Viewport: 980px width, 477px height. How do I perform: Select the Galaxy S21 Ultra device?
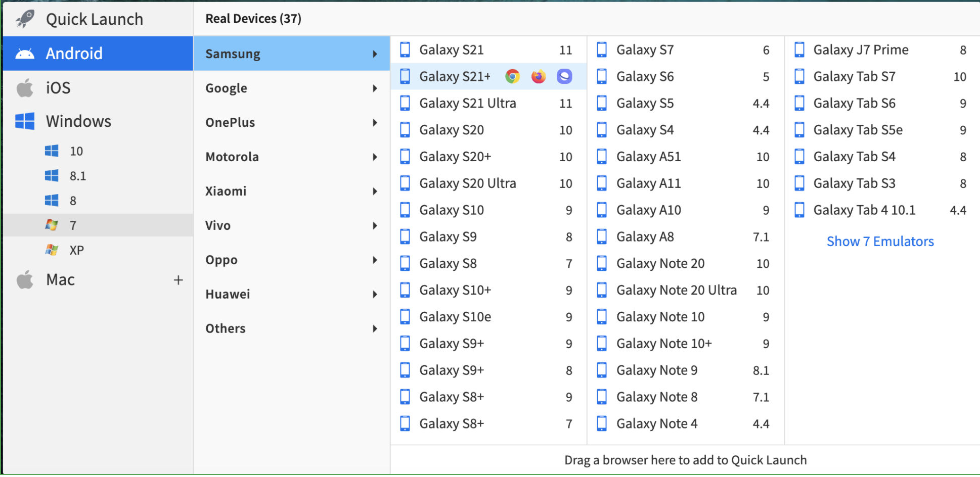(x=468, y=103)
